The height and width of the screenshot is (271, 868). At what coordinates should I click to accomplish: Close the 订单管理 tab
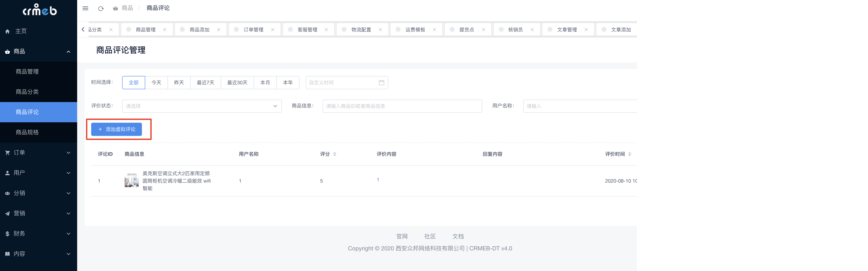coord(273,30)
